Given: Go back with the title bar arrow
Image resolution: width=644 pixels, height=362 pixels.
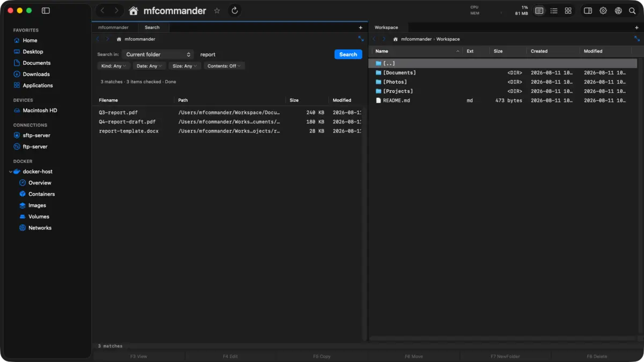Looking at the screenshot, I should pyautogui.click(x=103, y=11).
